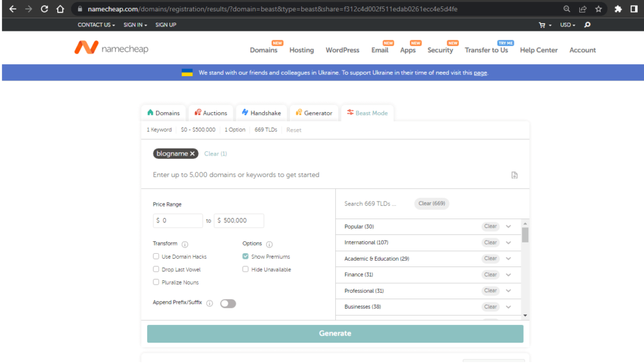Switch to the Generator tab
The image size is (644, 364).
(314, 113)
